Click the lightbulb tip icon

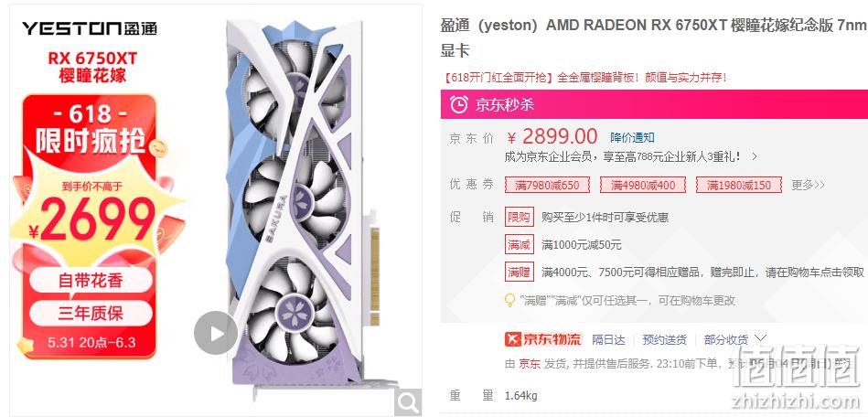click(509, 301)
